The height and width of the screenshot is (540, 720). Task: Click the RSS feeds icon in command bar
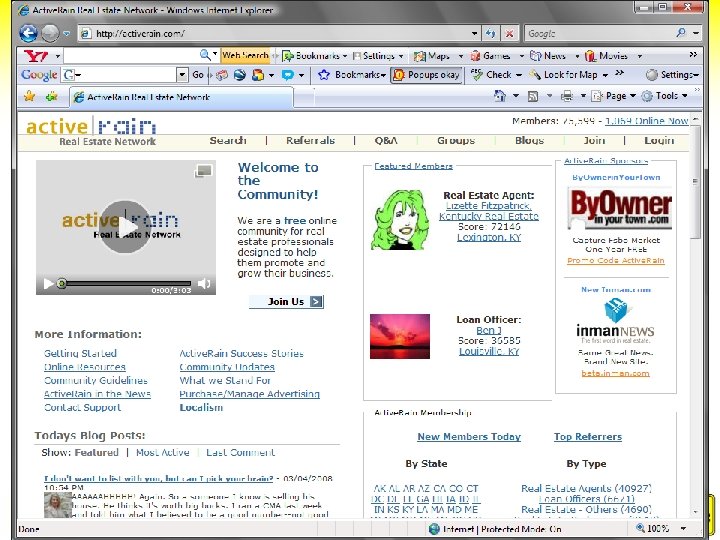(x=533, y=96)
